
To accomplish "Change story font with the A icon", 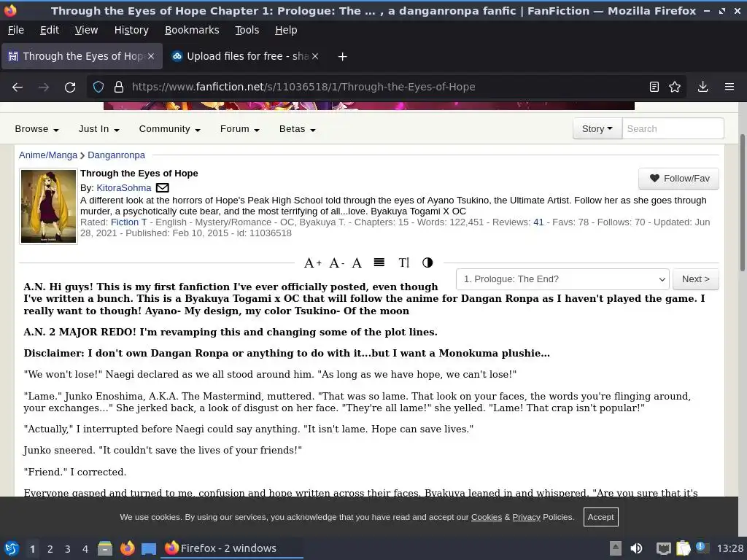I will (x=357, y=262).
